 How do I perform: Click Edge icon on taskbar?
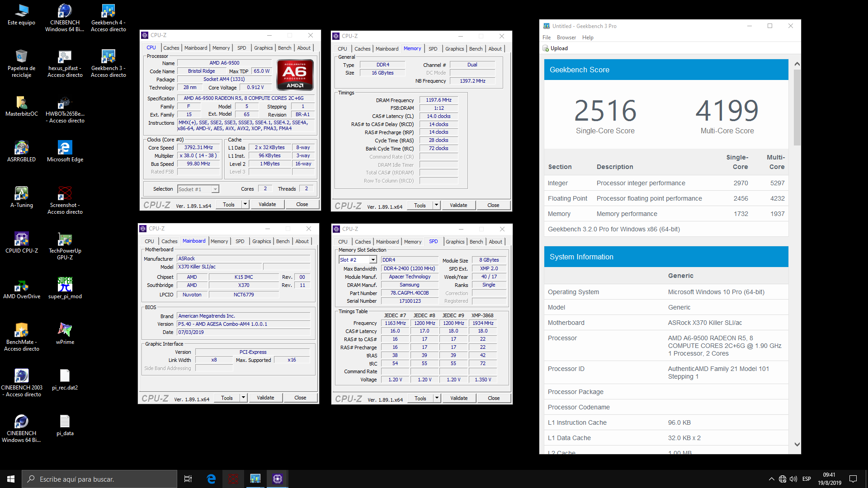[x=211, y=479]
